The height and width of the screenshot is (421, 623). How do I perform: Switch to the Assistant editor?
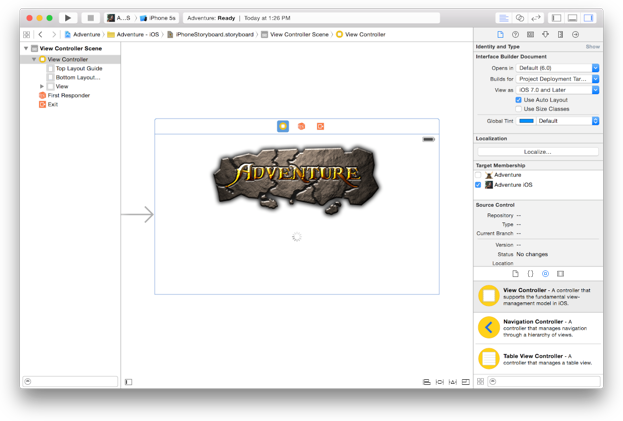(520, 18)
